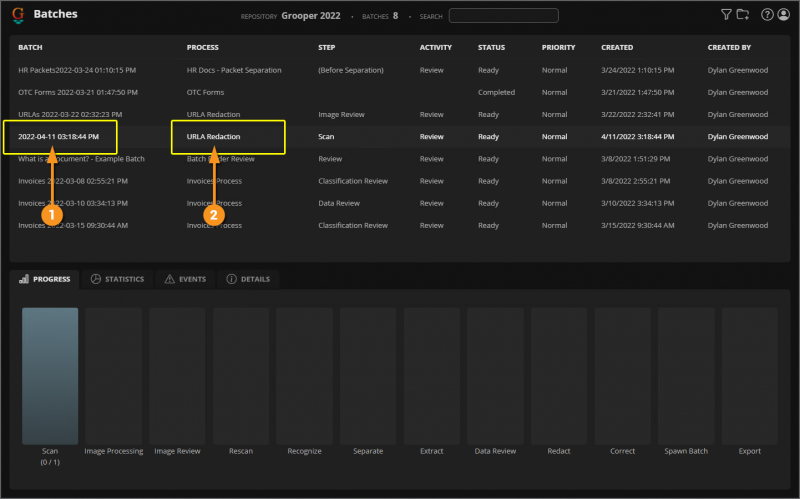
Task: Click the new batch folder icon
Action: pos(742,15)
